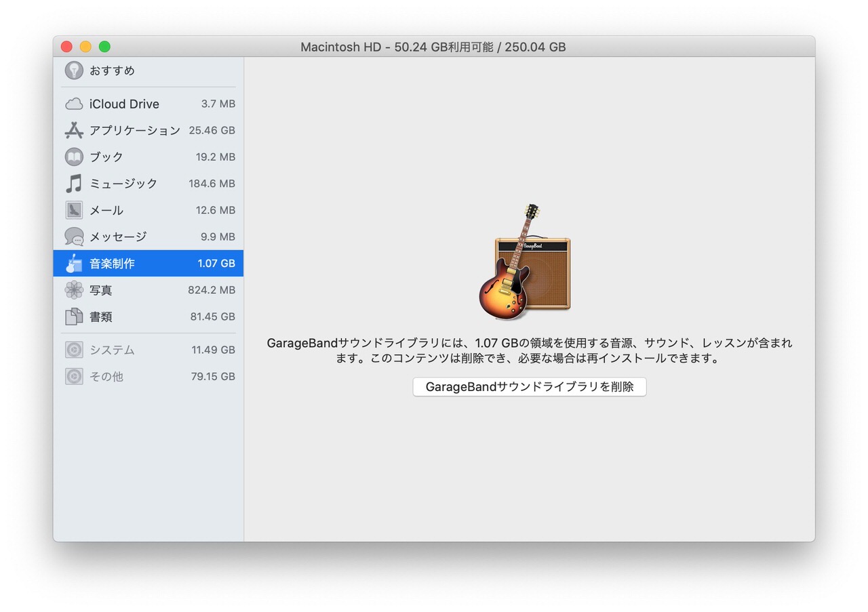Click the アプリケーション App Store icon

click(74, 130)
